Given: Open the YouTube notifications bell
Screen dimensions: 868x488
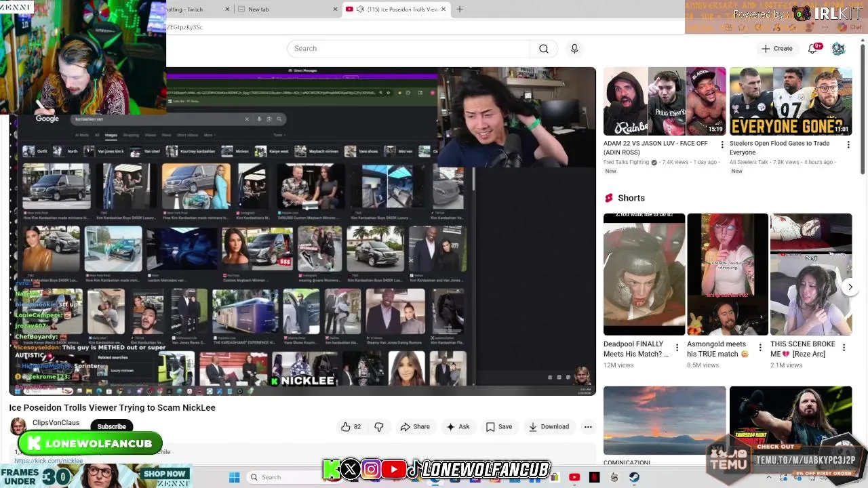Looking at the screenshot, I should (813, 49).
